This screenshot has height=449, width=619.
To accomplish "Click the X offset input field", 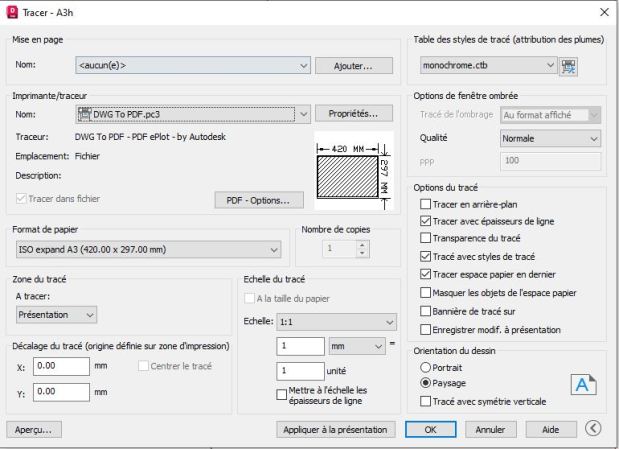I will coord(59,366).
